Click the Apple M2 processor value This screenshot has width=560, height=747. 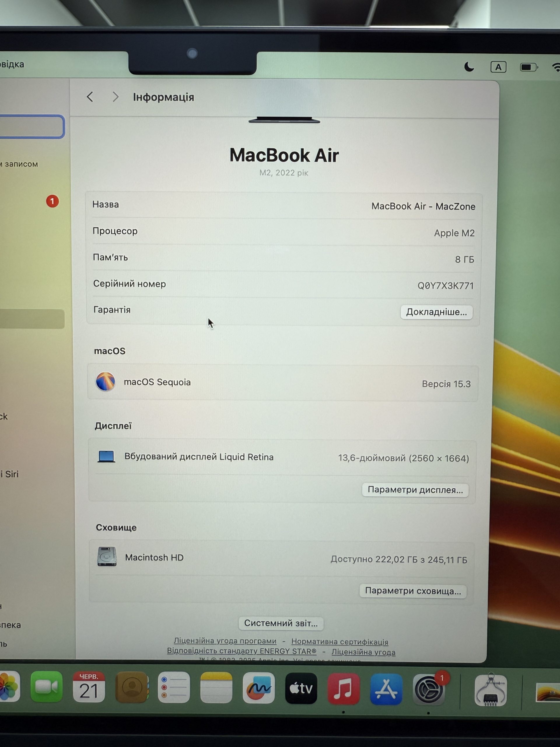click(x=454, y=233)
